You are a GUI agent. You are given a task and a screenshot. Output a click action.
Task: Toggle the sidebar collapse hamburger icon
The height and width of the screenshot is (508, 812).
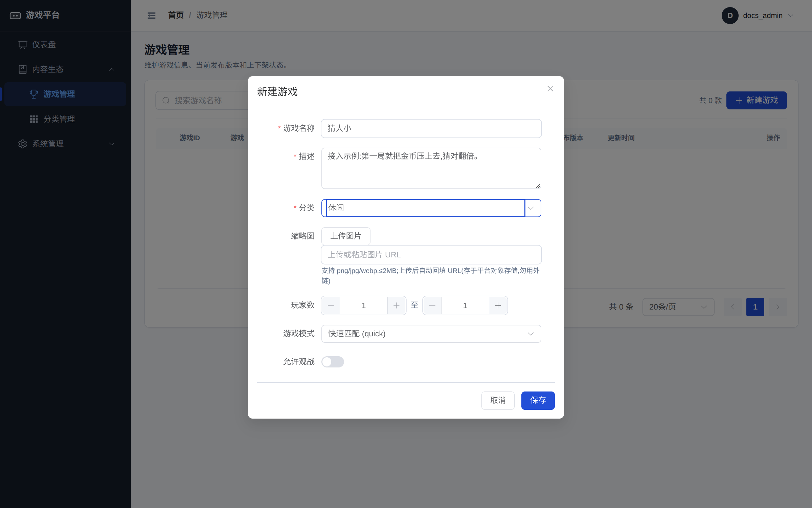[152, 16]
